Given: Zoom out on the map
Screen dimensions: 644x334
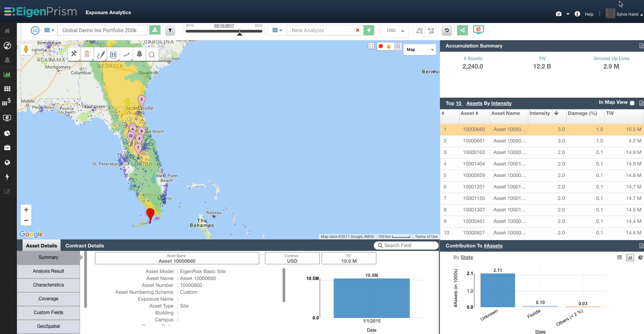Looking at the screenshot, I should click(x=26, y=220).
